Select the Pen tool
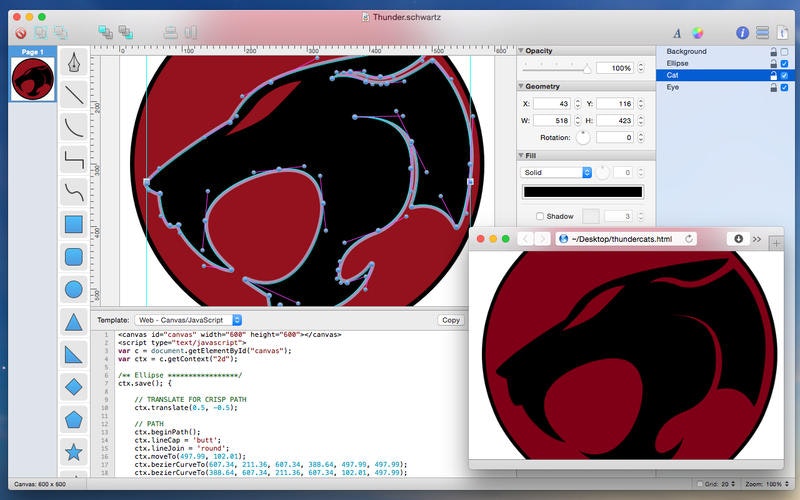The height and width of the screenshot is (500, 800). [x=74, y=62]
